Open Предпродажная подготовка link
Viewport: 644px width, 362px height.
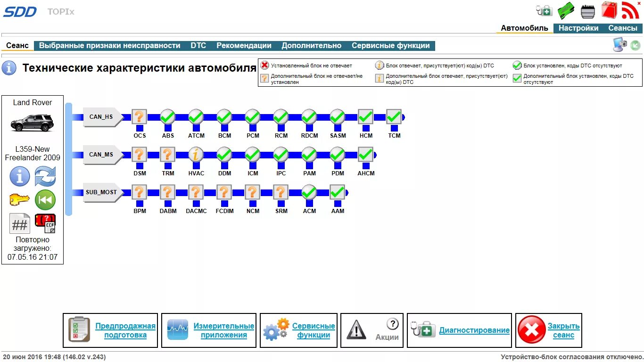tap(125, 330)
